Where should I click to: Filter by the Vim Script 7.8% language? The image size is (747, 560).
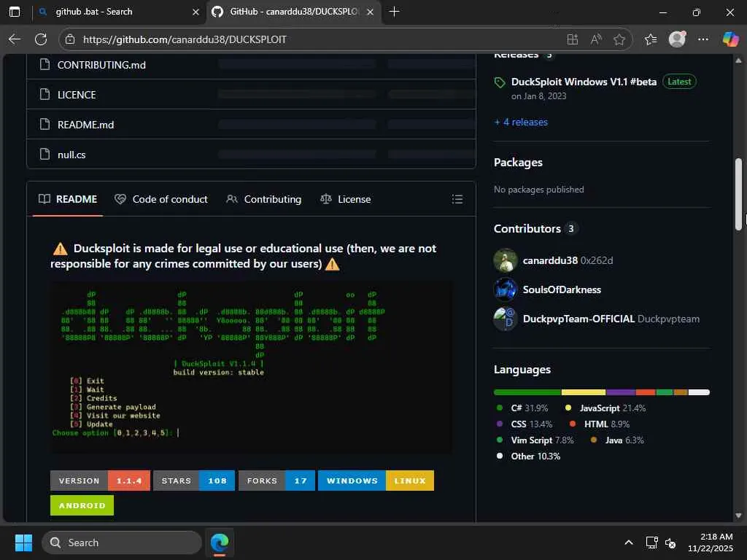(x=535, y=440)
